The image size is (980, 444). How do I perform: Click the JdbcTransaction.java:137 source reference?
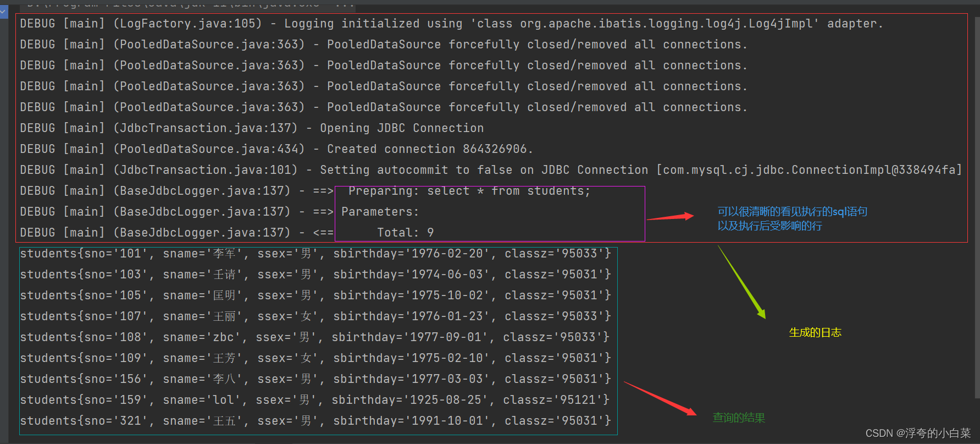pyautogui.click(x=205, y=128)
